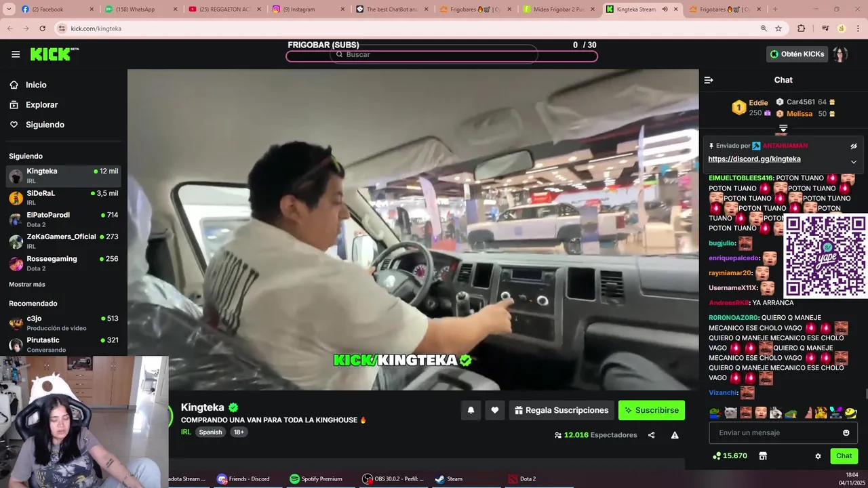Open chat settings gear icon
The width and height of the screenshot is (868, 488).
(818, 456)
